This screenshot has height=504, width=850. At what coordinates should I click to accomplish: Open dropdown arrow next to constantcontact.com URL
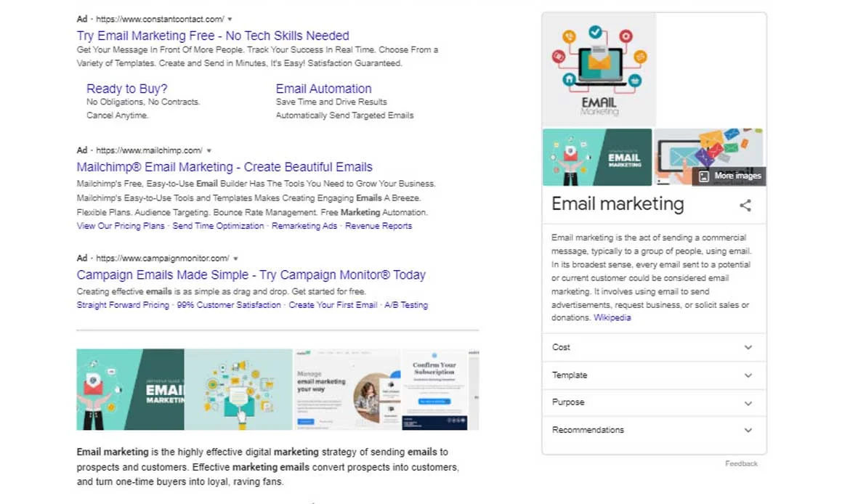230,20
